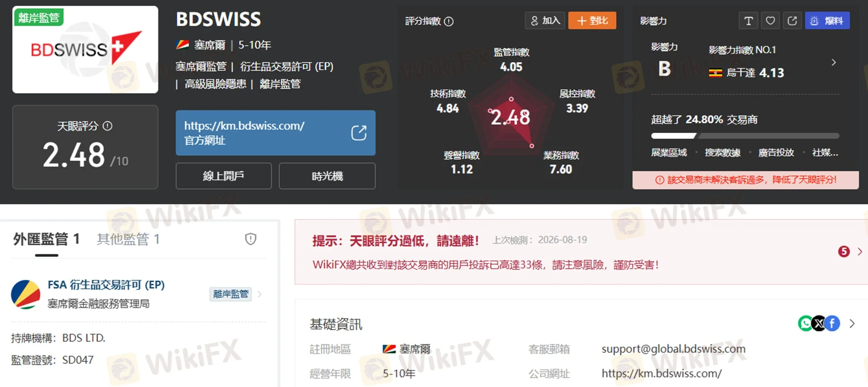Click the 監管指數 4.05 value
This screenshot has height=387, width=868.
[511, 67]
